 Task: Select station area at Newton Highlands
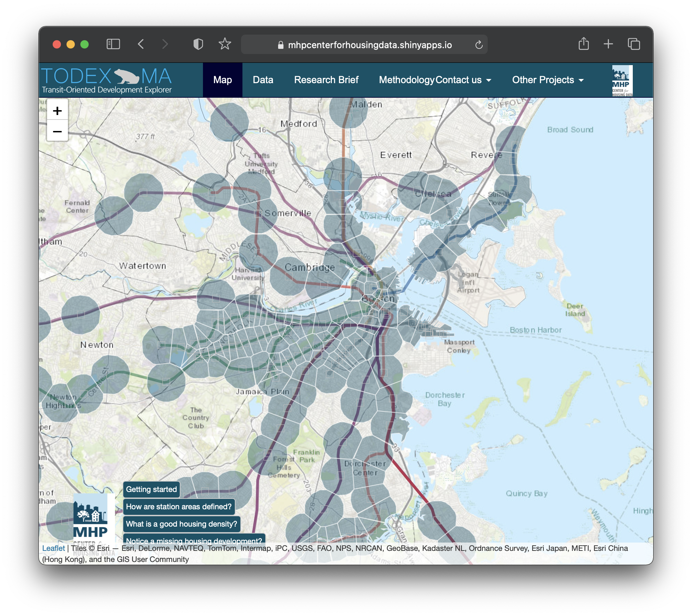pyautogui.click(x=61, y=403)
